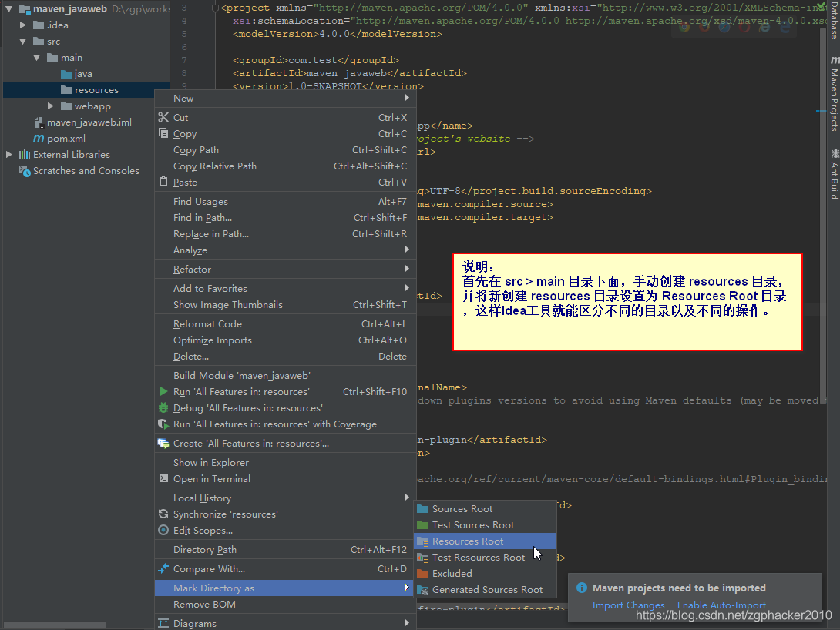Click the orange Excluded folder icon

pyautogui.click(x=422, y=573)
